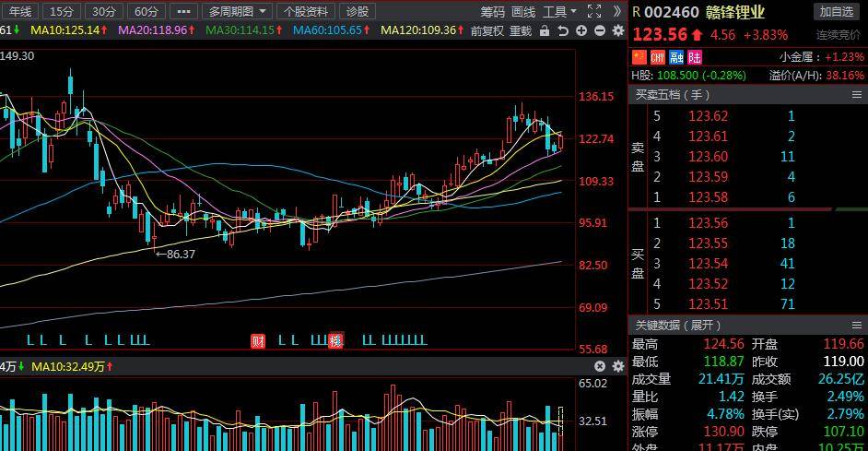Open the 个股资料 stock info page
The image size is (868, 451).
pyautogui.click(x=305, y=11)
